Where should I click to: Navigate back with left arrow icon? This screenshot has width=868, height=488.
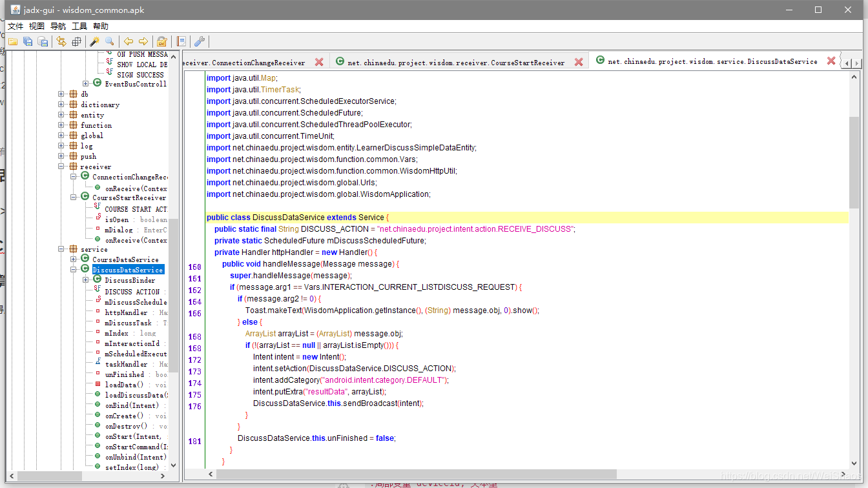[x=129, y=41]
